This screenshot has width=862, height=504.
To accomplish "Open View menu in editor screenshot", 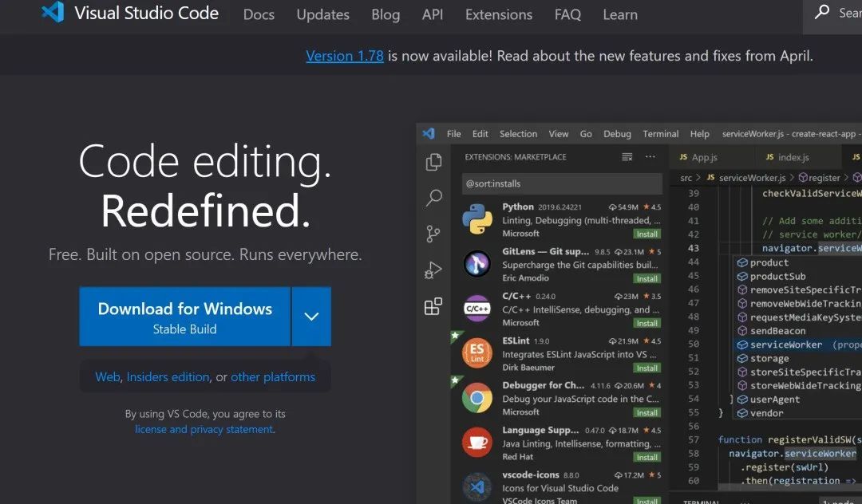I will coord(559,133).
